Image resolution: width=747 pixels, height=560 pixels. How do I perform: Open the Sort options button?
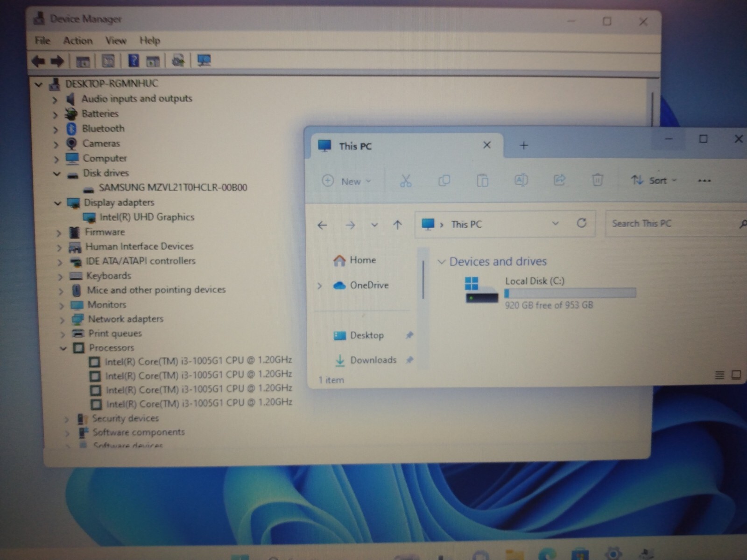click(653, 180)
